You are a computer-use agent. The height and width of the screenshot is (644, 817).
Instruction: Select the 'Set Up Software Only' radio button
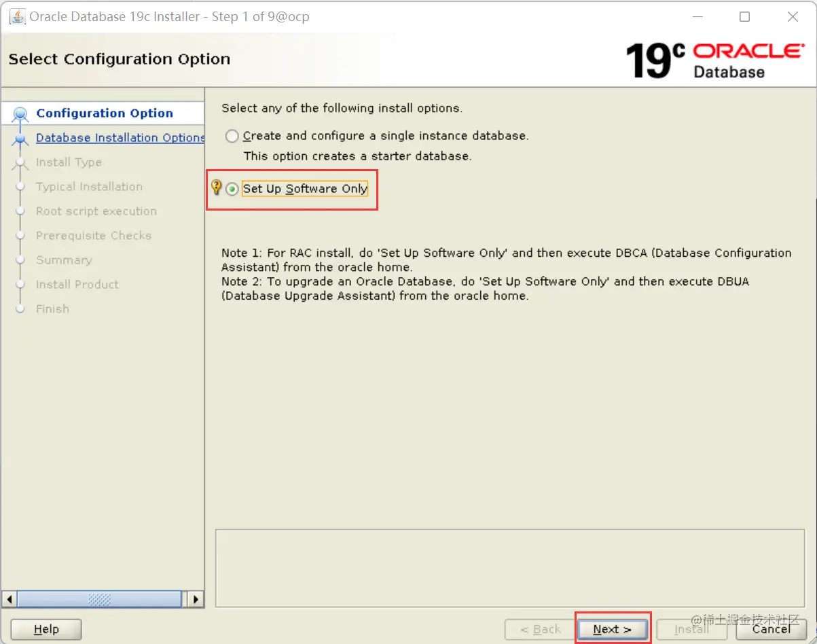point(232,190)
